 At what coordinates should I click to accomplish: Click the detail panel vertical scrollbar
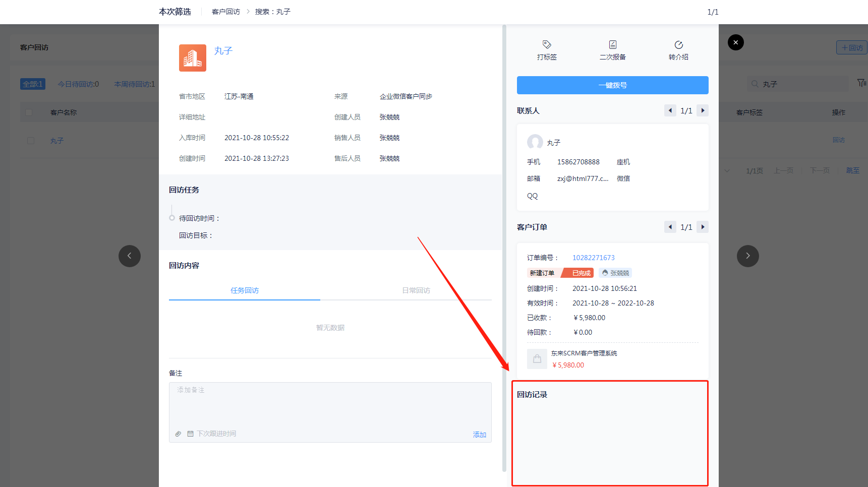(x=504, y=248)
